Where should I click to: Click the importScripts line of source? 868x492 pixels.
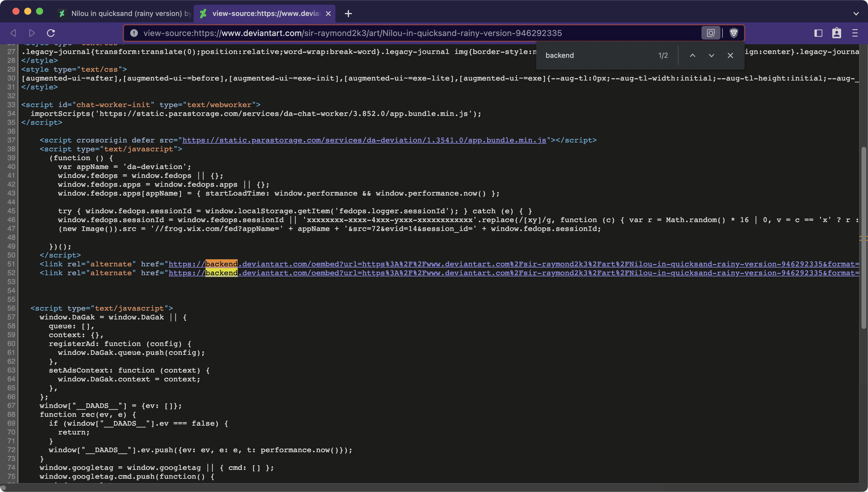coord(256,114)
